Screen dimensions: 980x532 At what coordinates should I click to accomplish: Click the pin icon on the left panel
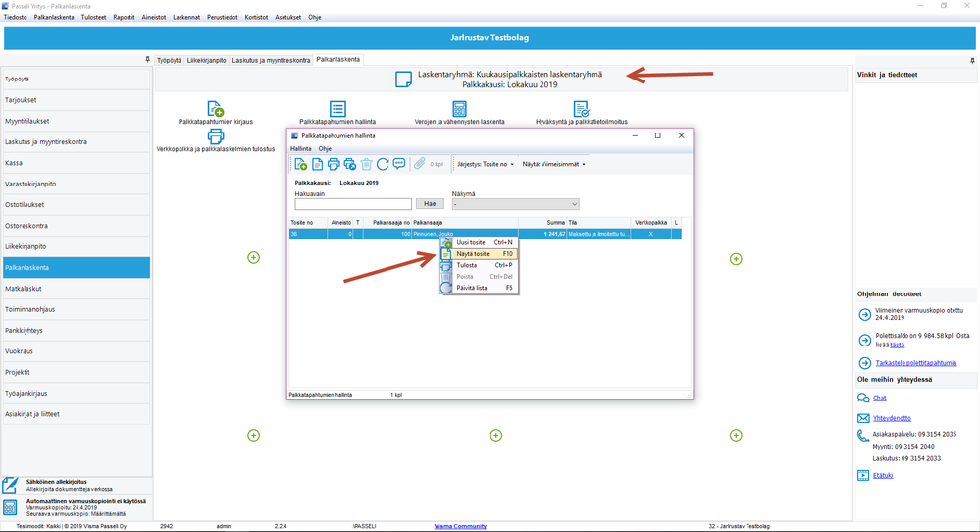click(147, 60)
